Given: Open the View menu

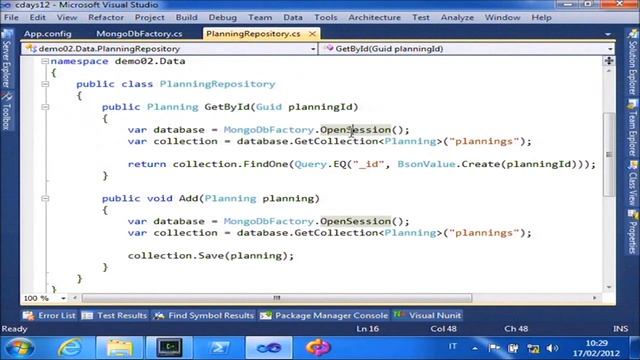Looking at the screenshot, I should click(x=67, y=18).
